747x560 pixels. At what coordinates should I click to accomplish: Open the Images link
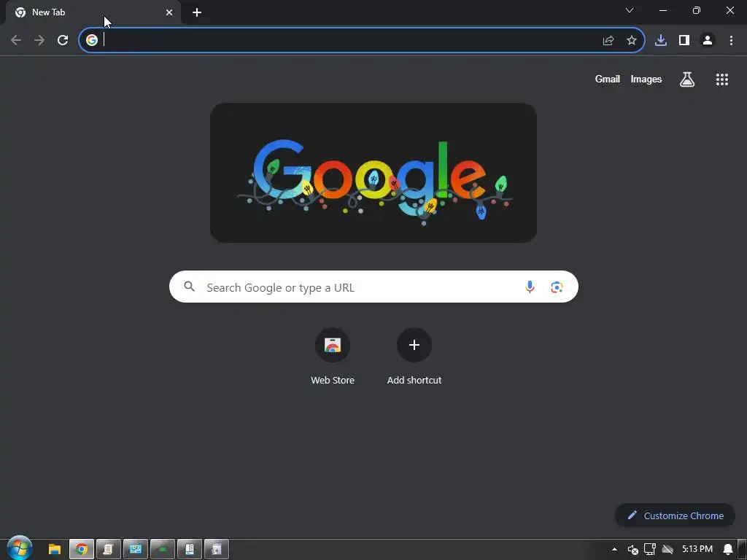tap(646, 79)
